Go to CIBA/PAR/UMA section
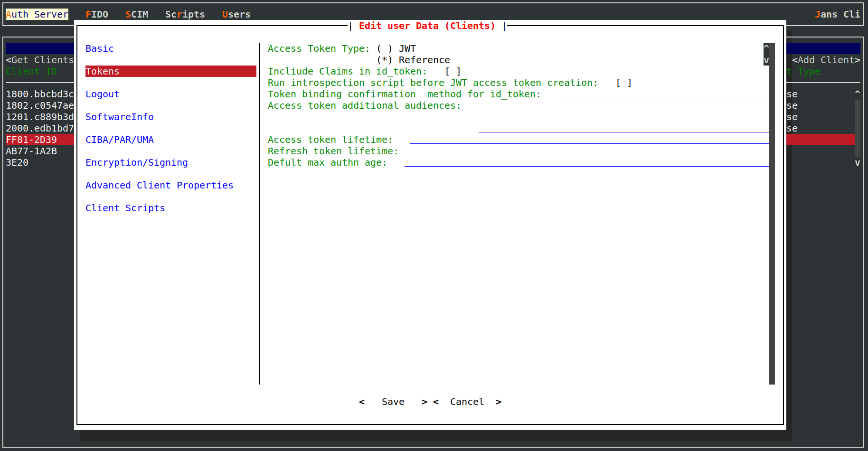 point(120,140)
